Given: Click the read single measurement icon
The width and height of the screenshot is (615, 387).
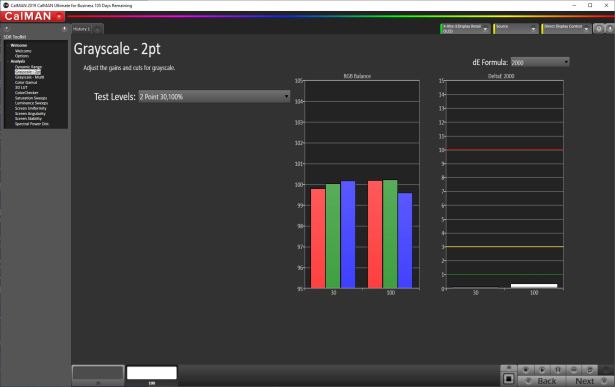Looking at the screenshot, I should [x=526, y=370].
